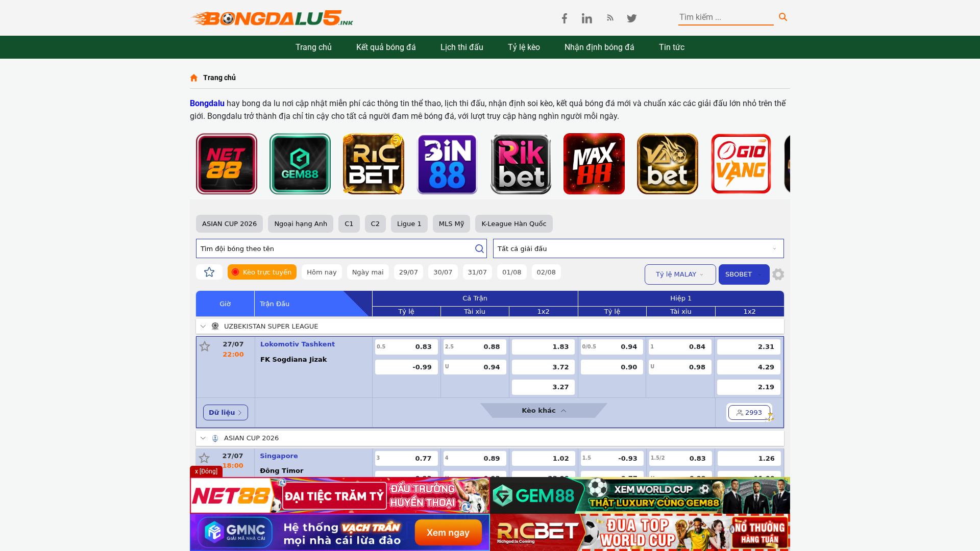
Task: Collapse the Asian Cup 2026 section
Action: pyautogui.click(x=203, y=438)
